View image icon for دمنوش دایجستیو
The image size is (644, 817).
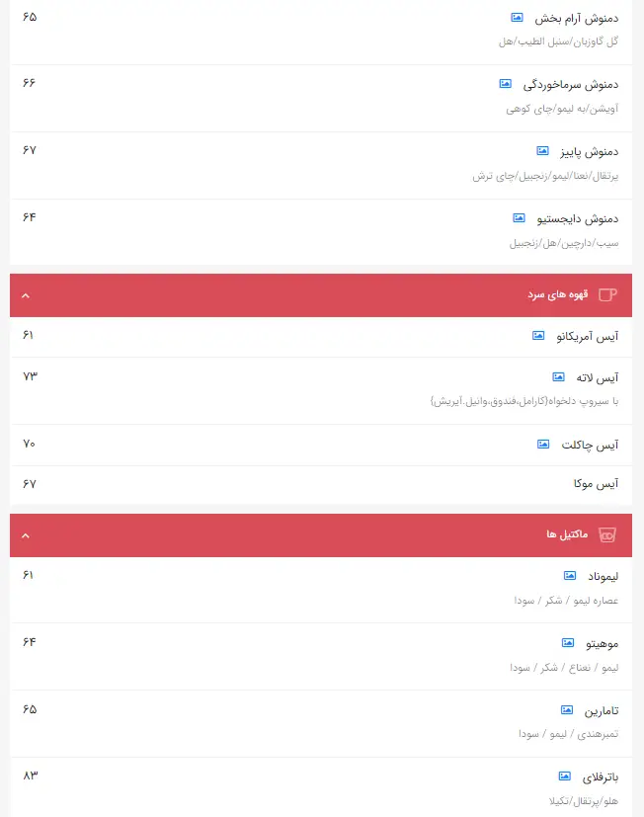520,218
